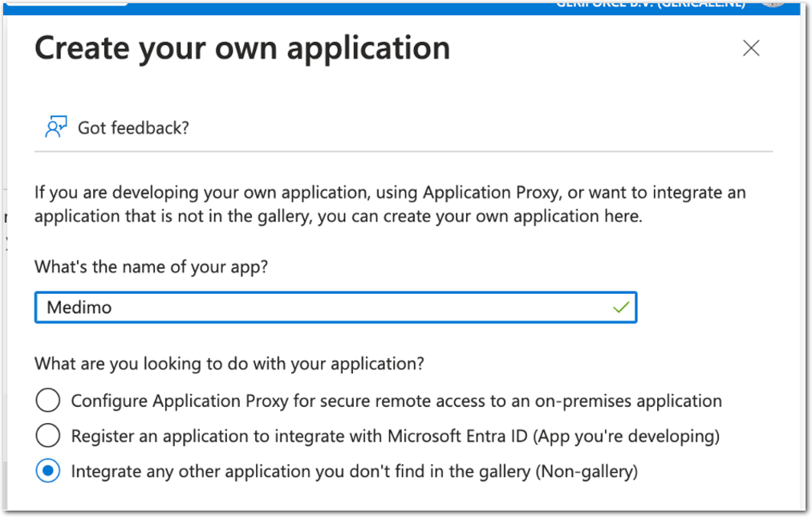Click the Create your own application heading
Screen dimensions: 812x517
click(242, 48)
